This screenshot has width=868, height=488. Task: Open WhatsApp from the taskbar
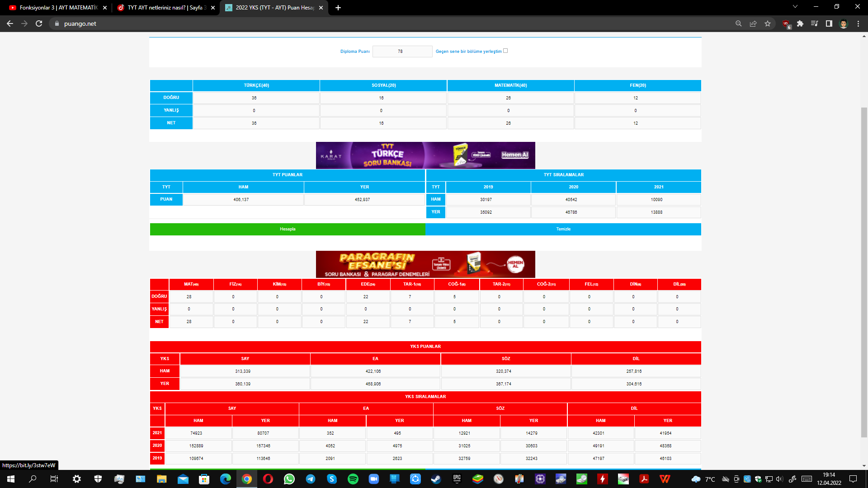click(x=289, y=479)
